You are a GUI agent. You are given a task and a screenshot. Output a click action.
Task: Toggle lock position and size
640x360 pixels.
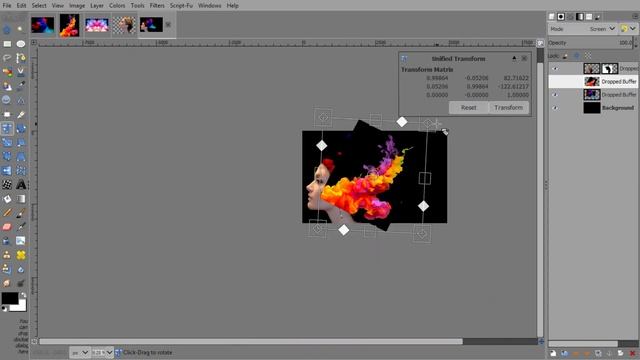point(576,56)
